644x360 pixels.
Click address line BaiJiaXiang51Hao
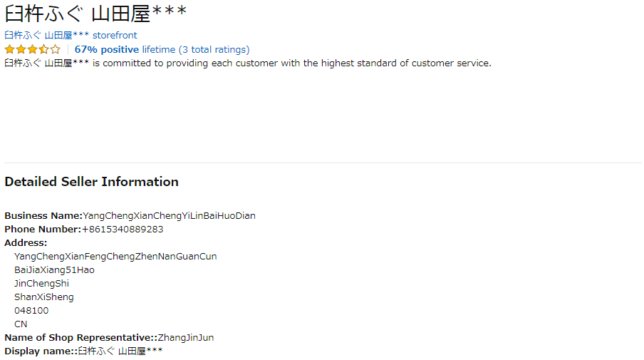54,269
